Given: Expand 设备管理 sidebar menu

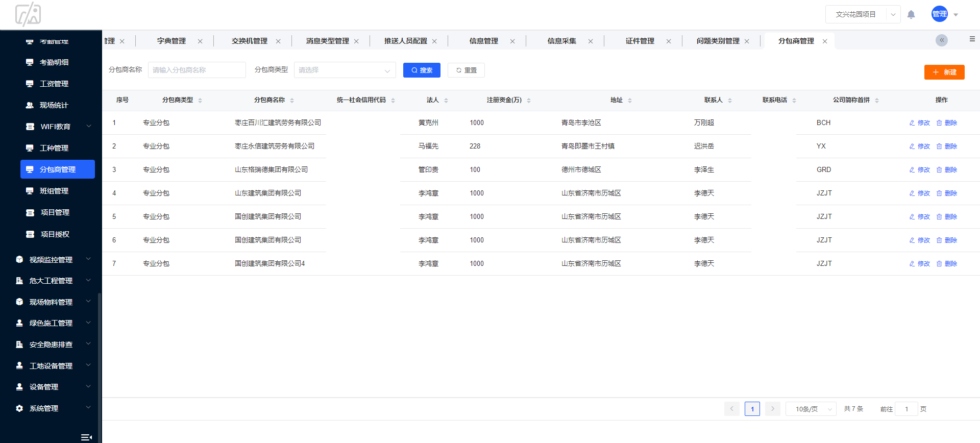Looking at the screenshot, I should tap(88, 386).
